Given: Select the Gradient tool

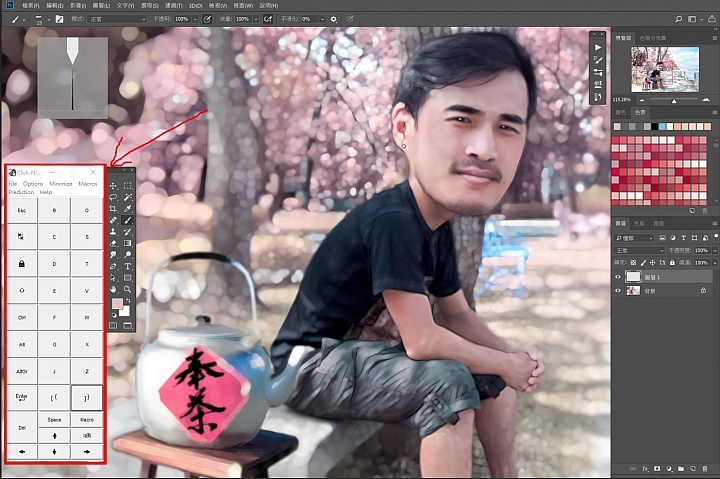Looking at the screenshot, I should click(x=128, y=243).
